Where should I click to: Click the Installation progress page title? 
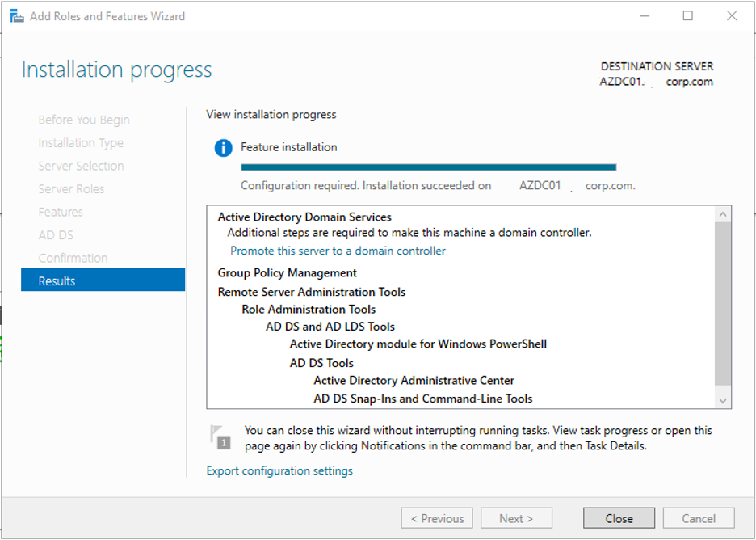(116, 70)
